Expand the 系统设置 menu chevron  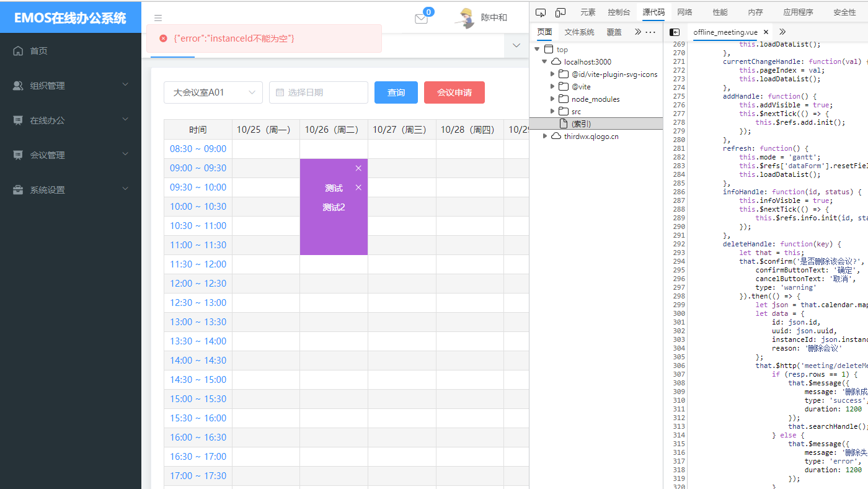click(125, 189)
